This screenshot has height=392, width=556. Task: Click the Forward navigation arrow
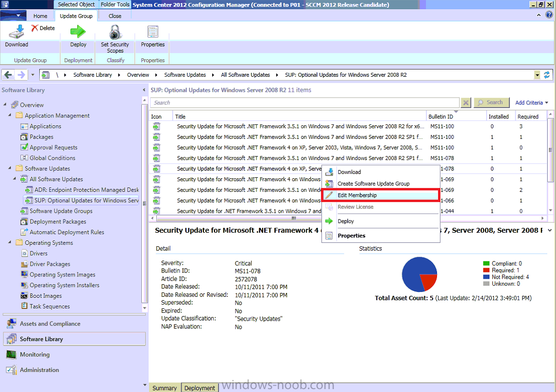click(21, 75)
